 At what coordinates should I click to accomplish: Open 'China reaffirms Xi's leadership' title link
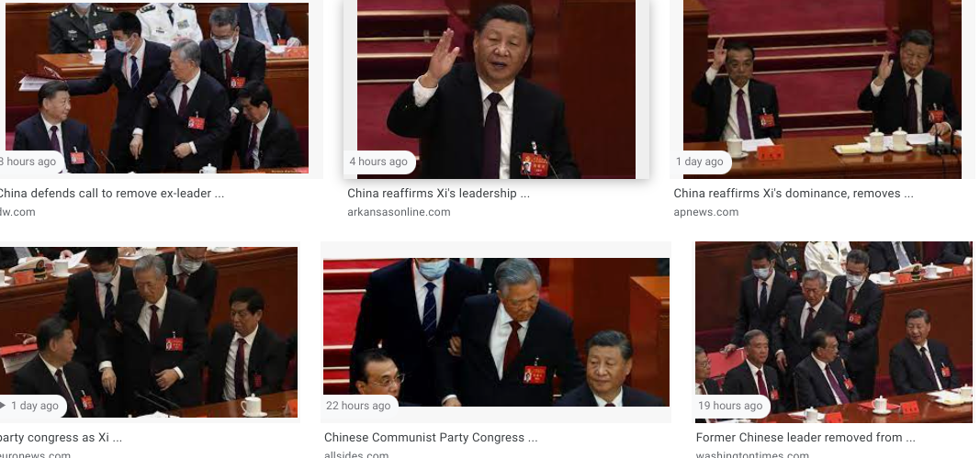438,194
